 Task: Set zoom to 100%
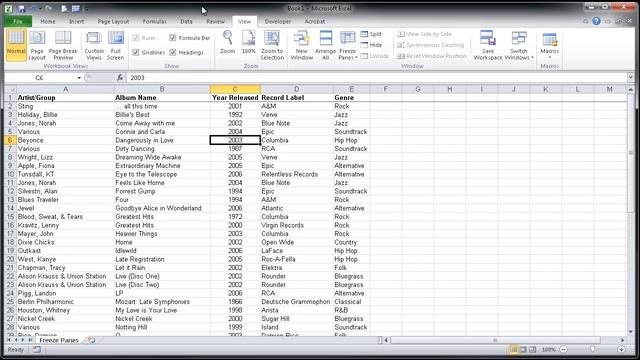(x=248, y=42)
